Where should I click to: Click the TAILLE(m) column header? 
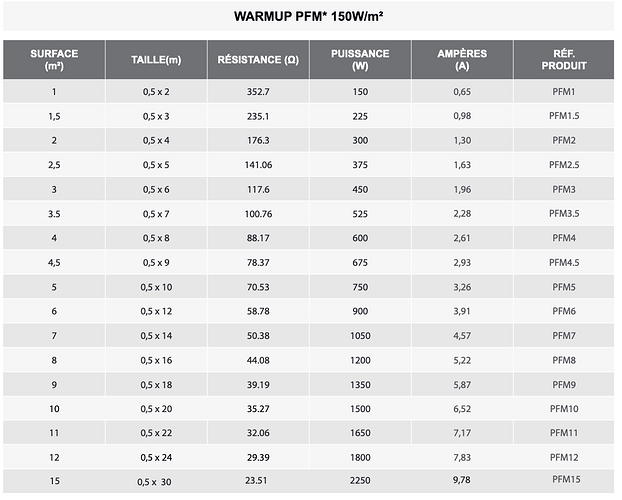[x=156, y=60]
